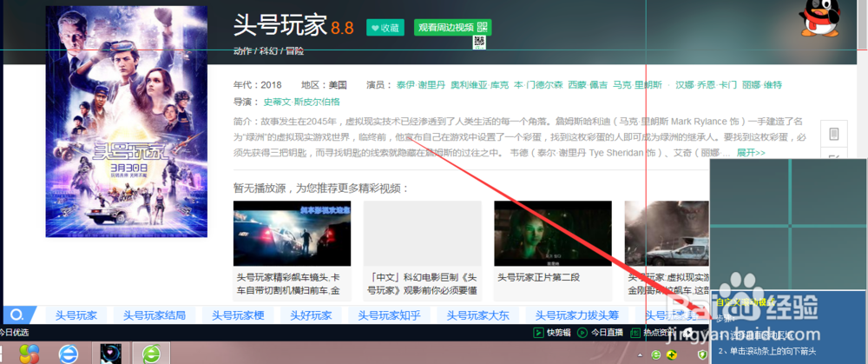Open the 虚拟现实游 King Kong video thumbnail
The height and width of the screenshot is (364, 868).
667,233
